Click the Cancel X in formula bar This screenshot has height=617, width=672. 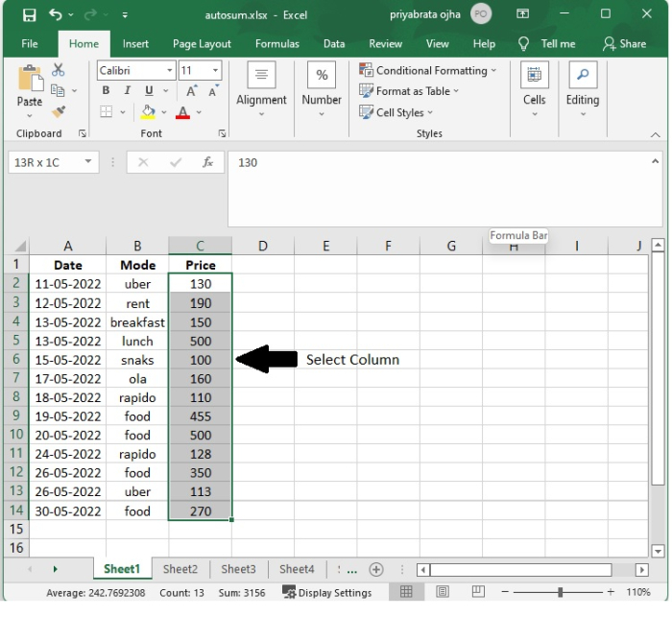click(143, 162)
